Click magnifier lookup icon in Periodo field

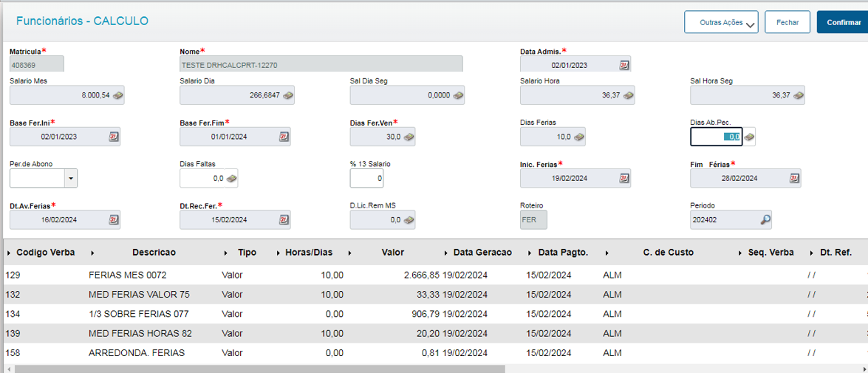pyautogui.click(x=765, y=219)
